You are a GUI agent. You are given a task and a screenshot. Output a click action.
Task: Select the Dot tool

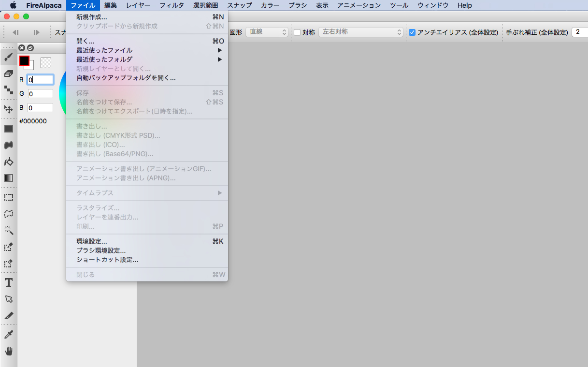point(8,90)
